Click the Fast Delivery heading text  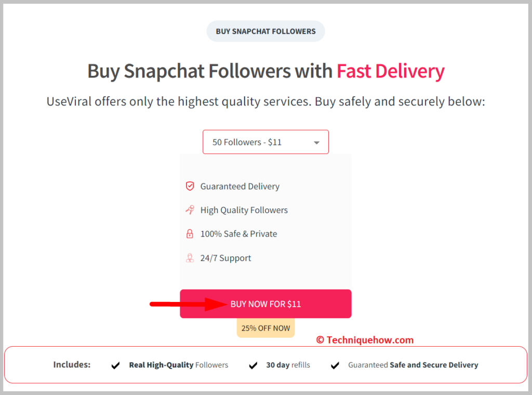point(391,71)
